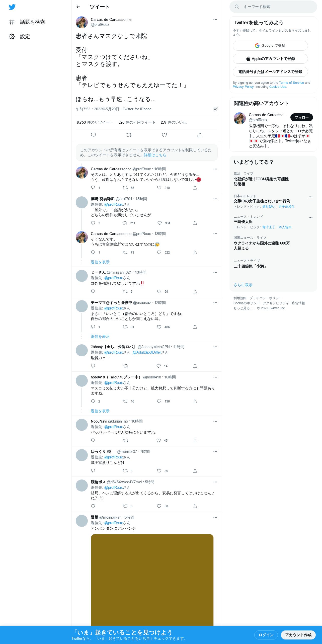Click Google で登録 signup button

270,46
